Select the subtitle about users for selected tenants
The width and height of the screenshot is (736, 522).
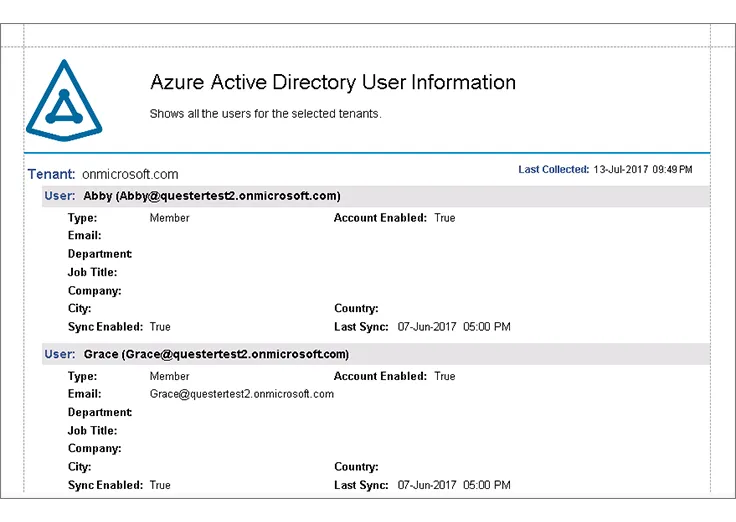[x=265, y=114]
